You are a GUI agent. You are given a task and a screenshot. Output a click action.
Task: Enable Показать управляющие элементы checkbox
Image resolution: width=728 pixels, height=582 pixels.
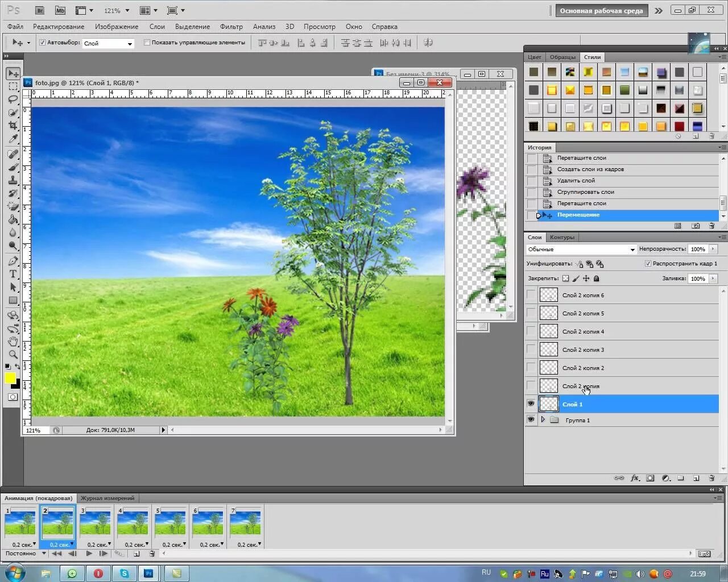[147, 43]
